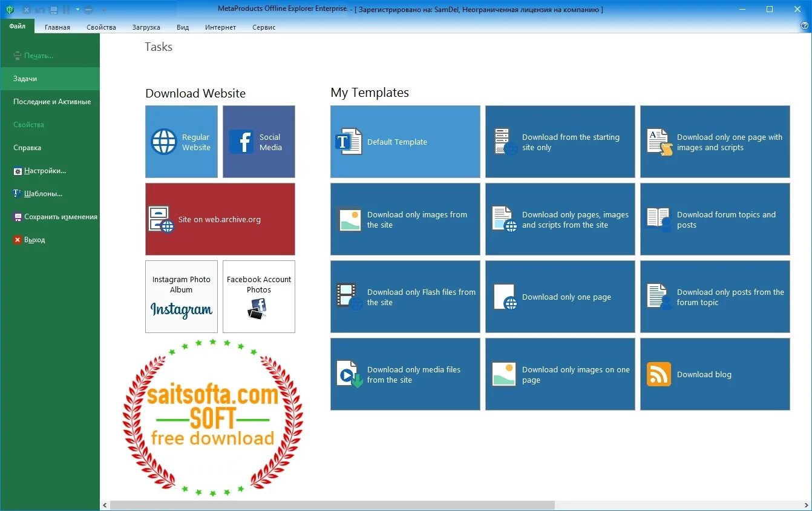Click the Свойства sidebar item
Image resolution: width=812 pixels, height=511 pixels.
[x=50, y=125]
